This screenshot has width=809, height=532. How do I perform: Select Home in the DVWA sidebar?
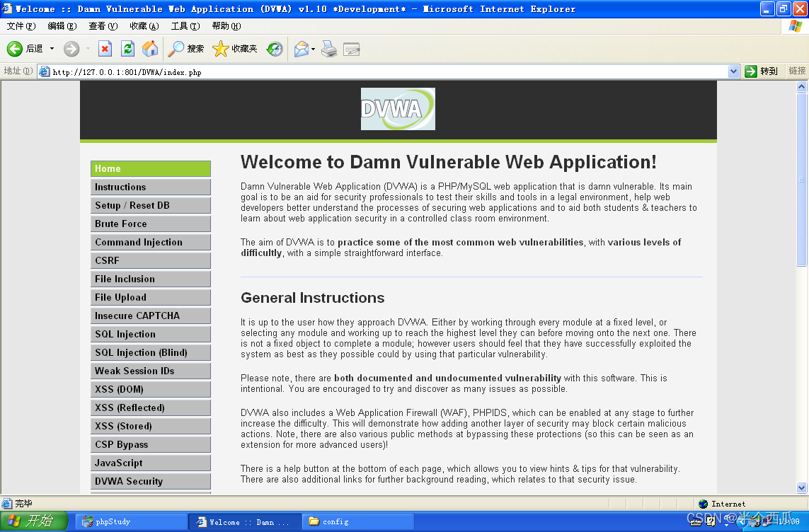point(151,168)
